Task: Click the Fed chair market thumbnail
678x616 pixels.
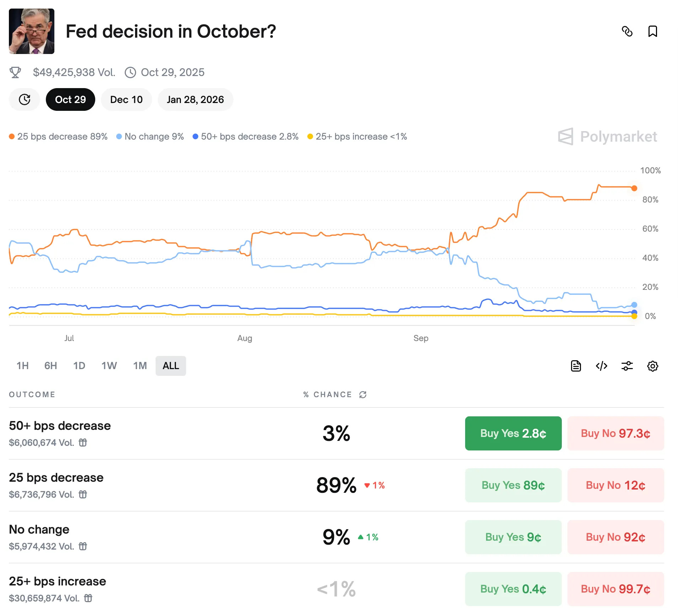Action: click(32, 31)
